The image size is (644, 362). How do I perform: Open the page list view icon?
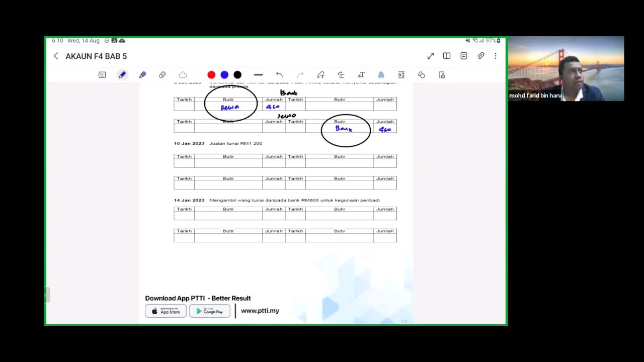point(464,56)
